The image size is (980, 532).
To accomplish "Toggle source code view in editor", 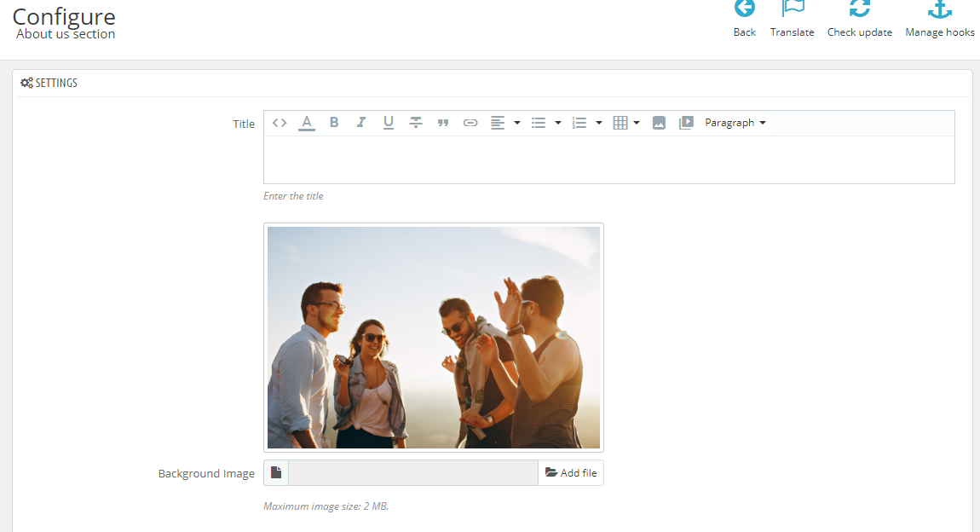I will click(x=280, y=123).
